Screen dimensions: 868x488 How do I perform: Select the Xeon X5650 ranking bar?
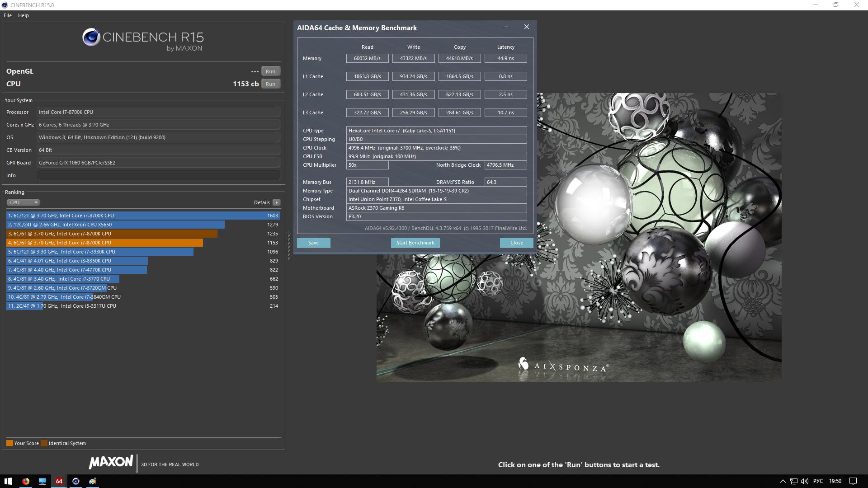115,225
